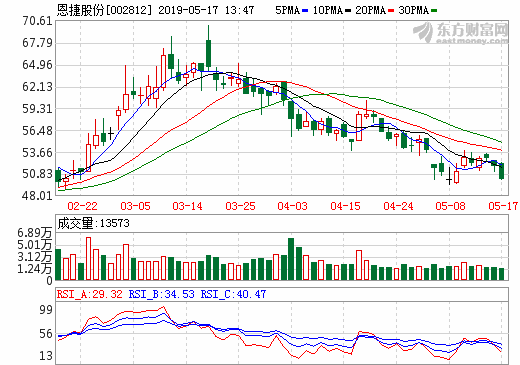This screenshot has height=365, width=520.
Task: Click the RSI_B:34.53 indicator value
Action: [162, 294]
